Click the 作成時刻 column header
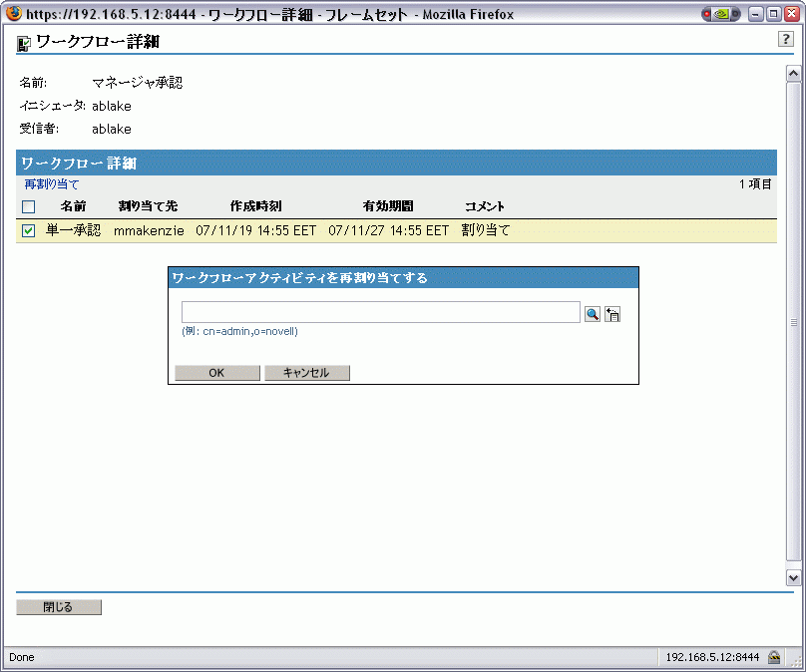The image size is (806, 672). point(255,206)
